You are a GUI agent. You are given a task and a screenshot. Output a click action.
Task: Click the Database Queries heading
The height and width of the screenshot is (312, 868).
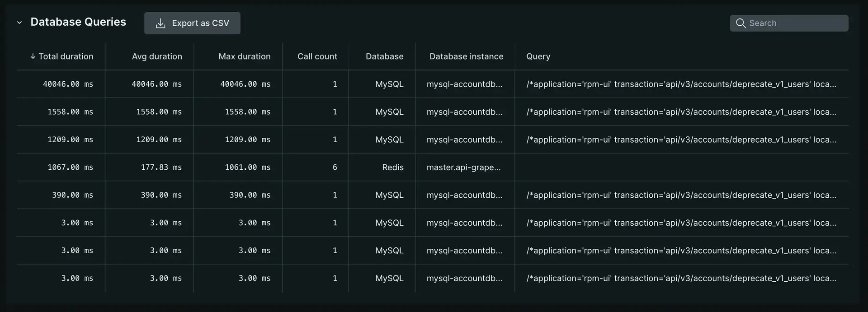click(x=78, y=22)
